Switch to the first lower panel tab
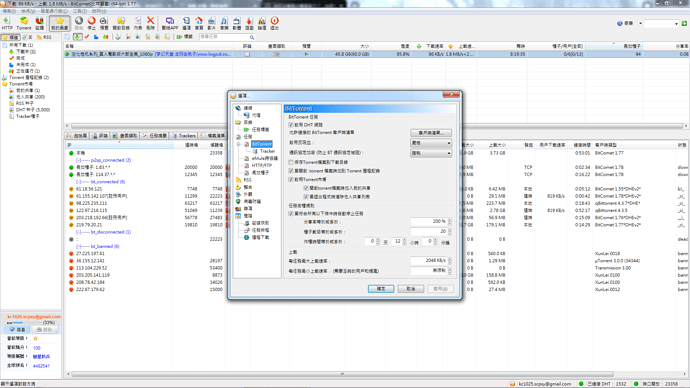This screenshot has width=690, height=388. coord(77,136)
